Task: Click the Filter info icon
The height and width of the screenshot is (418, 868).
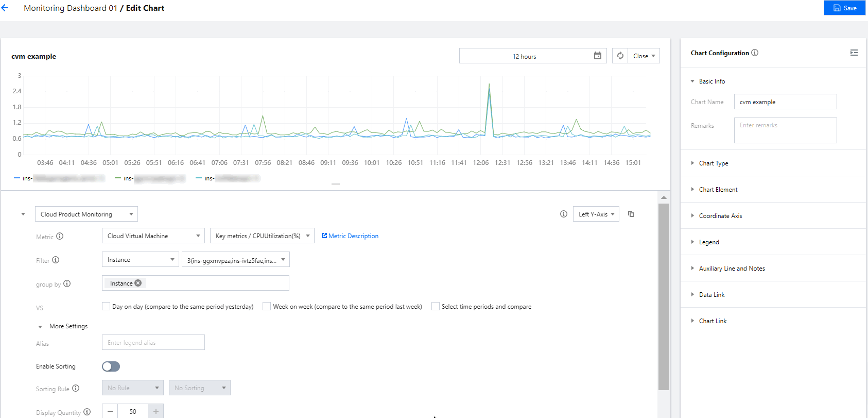Action: point(56,260)
